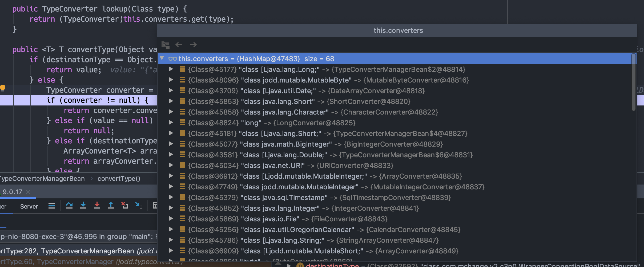Click the forward arrow in the popup toolbar
The height and width of the screenshot is (267, 644).
193,45
